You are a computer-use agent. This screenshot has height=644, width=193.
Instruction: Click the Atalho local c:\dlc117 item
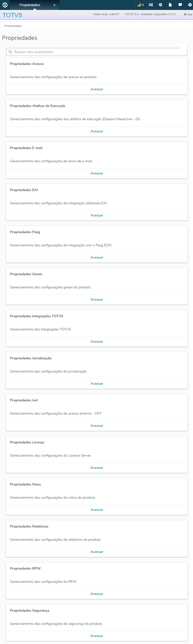tap(106, 14)
